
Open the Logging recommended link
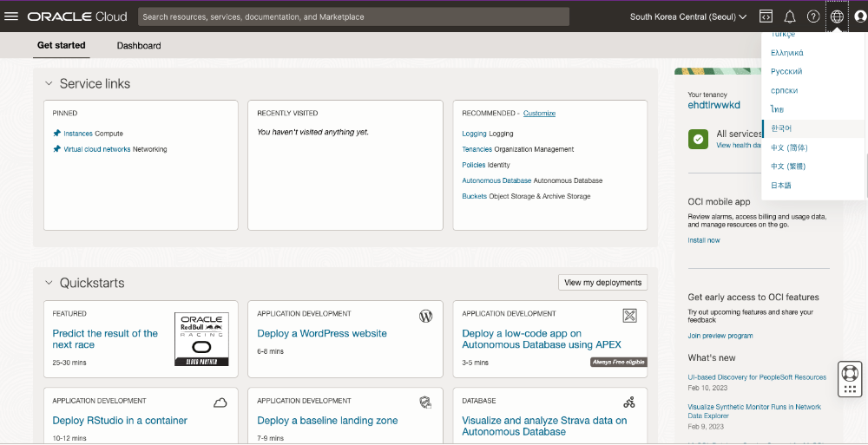pyautogui.click(x=475, y=134)
